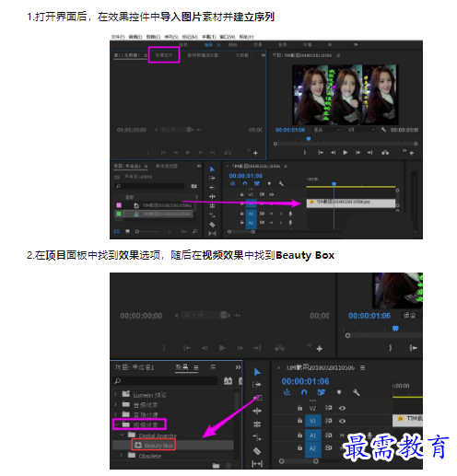This screenshot has width=457, height=476.
Task: Expand the 音频过渡 folder
Action: click(x=115, y=414)
